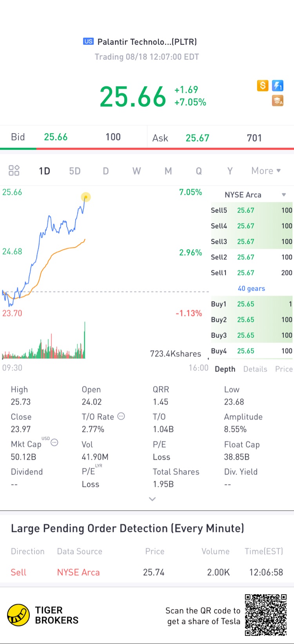The width and height of the screenshot is (294, 644).
Task: Select the W weekly chart tab
Action: tap(136, 171)
